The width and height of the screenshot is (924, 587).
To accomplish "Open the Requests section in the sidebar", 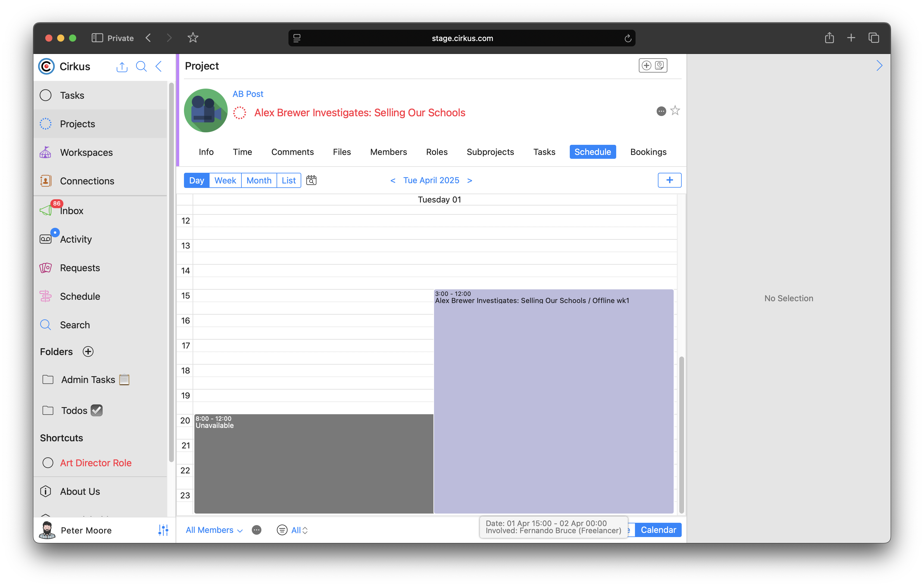I will (79, 268).
